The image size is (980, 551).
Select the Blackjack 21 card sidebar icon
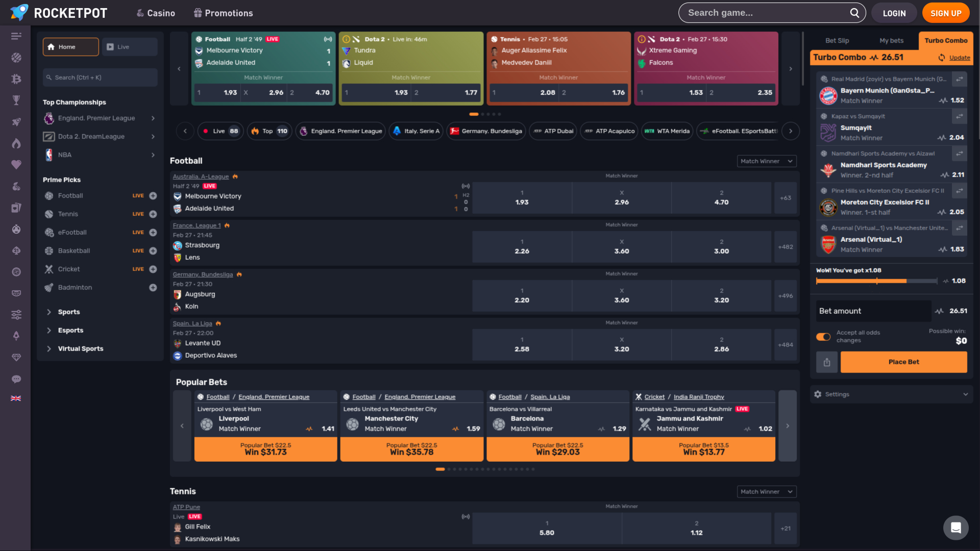[x=16, y=251]
